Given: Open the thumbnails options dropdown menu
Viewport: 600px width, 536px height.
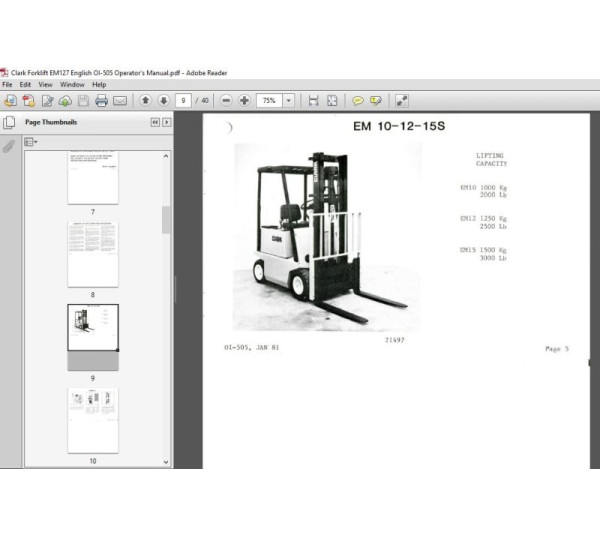Looking at the screenshot, I should (x=31, y=142).
